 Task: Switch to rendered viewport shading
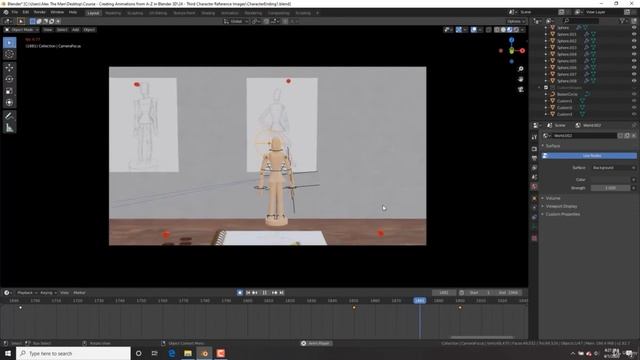pos(516,30)
